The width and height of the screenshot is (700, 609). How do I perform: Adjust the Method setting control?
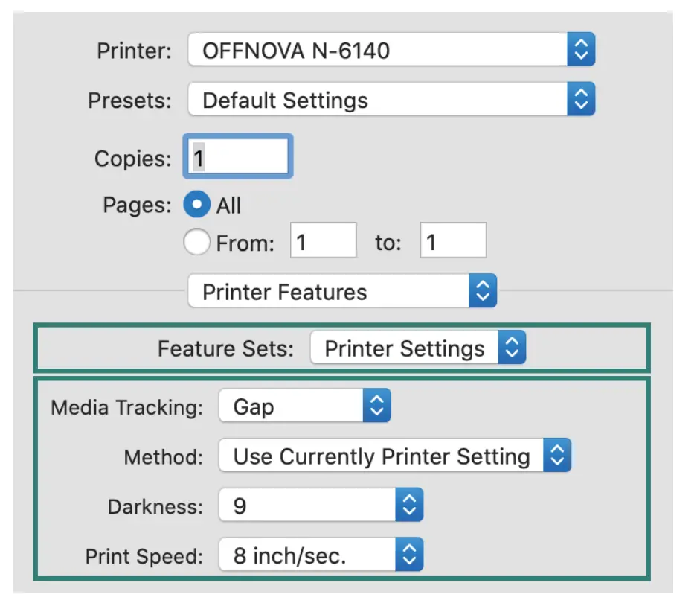[394, 456]
